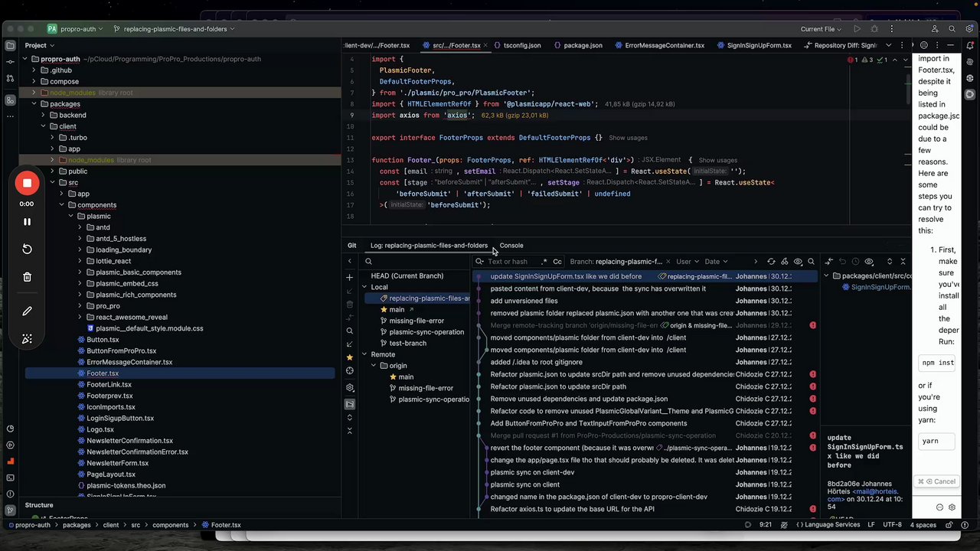
Task: Collapse the packages folder in project tree
Action: 34,104
